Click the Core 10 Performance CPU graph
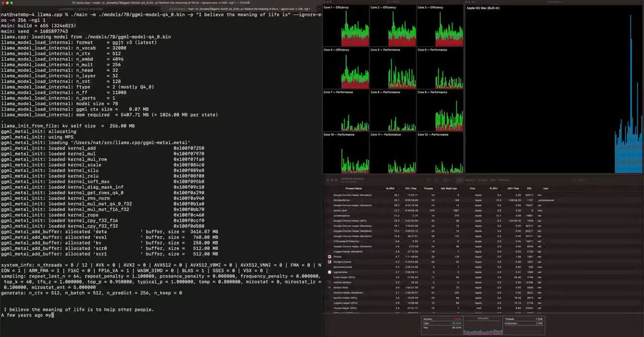The image size is (644, 337). point(346,152)
